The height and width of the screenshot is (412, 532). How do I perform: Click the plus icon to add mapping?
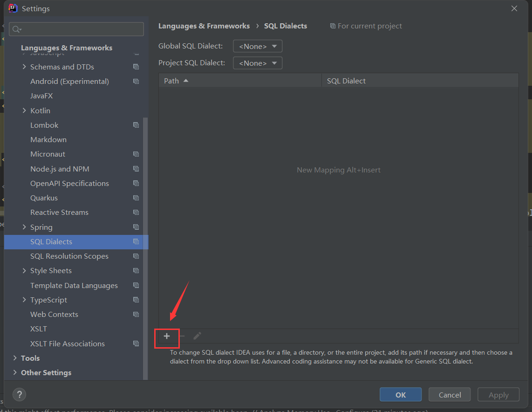point(167,336)
